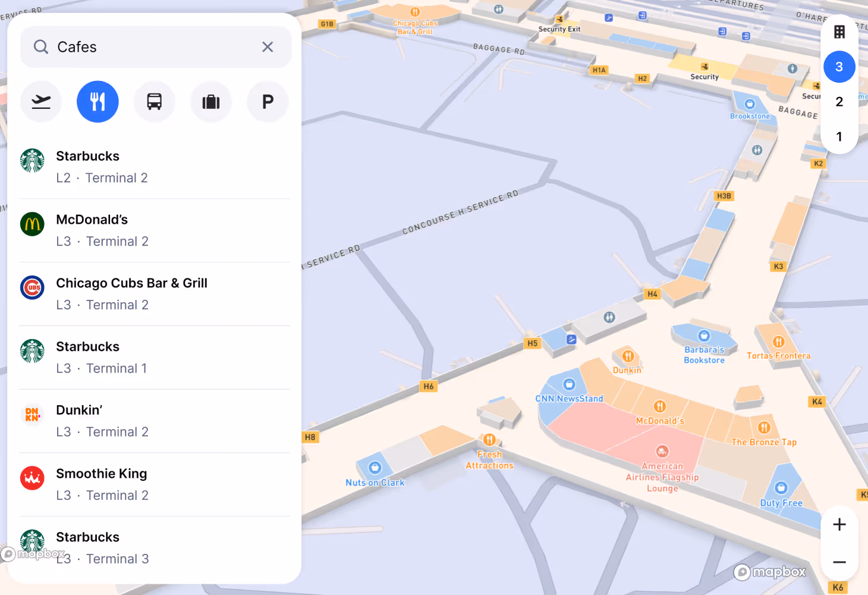Open the Dunkin' Terminal 2 result
Screen dimensions: 868x595
tap(155, 421)
